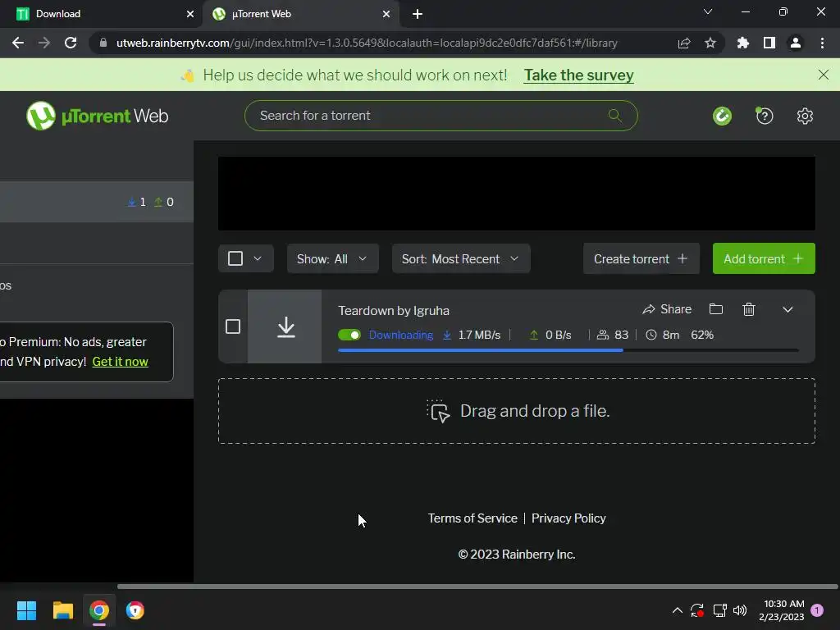Open a new browser tab
The width and height of the screenshot is (840, 630).
418,14
